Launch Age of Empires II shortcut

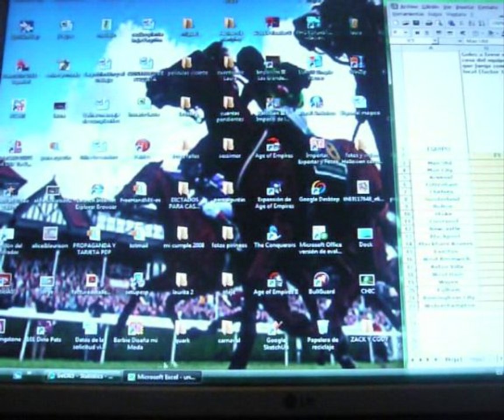click(x=275, y=283)
